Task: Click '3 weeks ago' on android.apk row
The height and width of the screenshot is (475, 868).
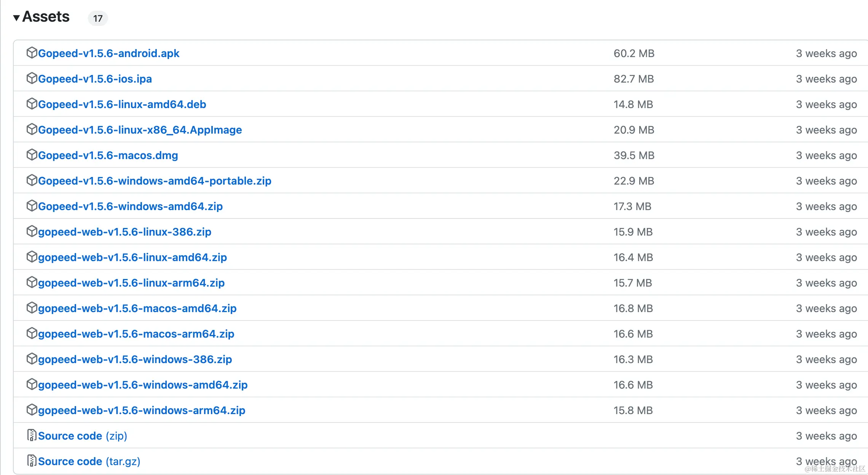Action: (x=827, y=53)
